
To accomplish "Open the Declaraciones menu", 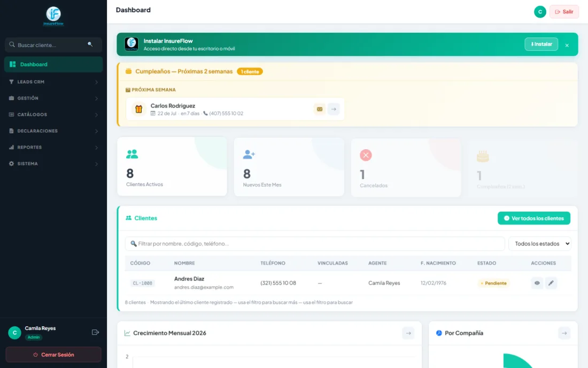I will click(x=53, y=131).
